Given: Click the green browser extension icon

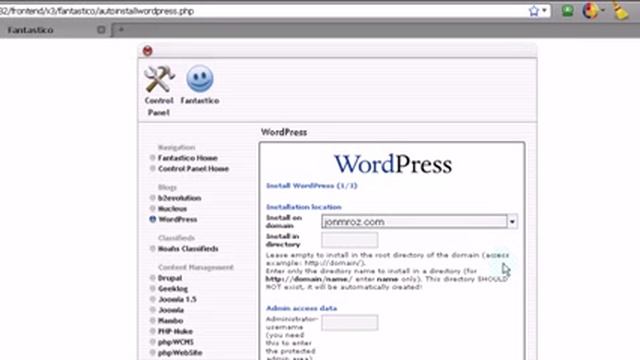Looking at the screenshot, I should point(567,11).
